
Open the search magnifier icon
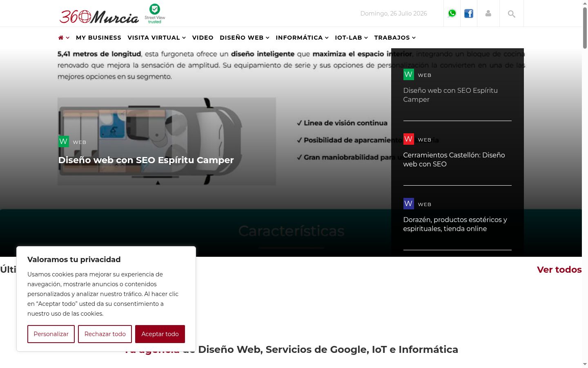[x=512, y=14]
